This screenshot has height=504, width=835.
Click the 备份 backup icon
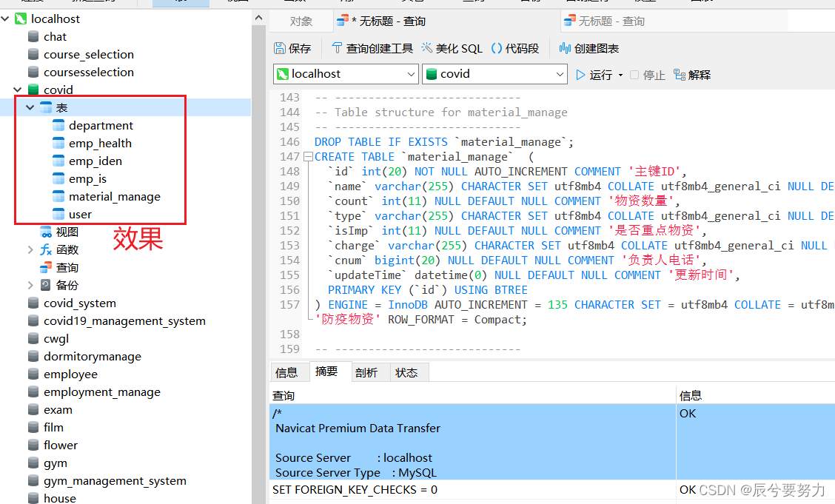47,285
